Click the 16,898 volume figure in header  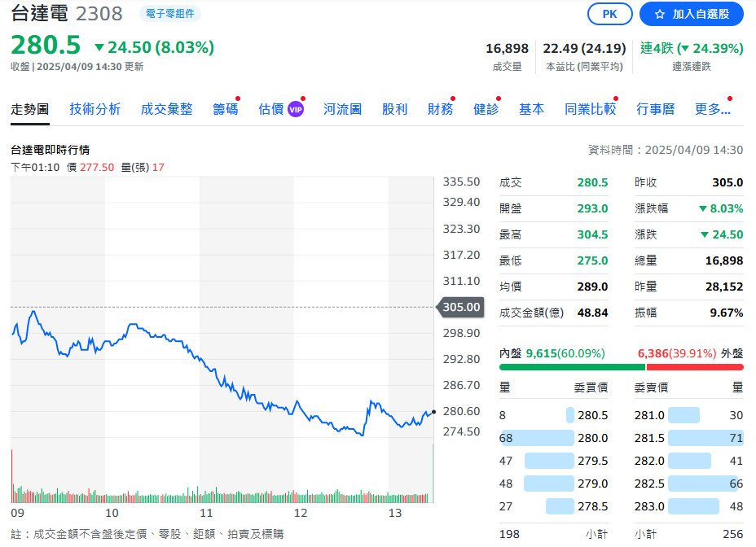coord(507,49)
